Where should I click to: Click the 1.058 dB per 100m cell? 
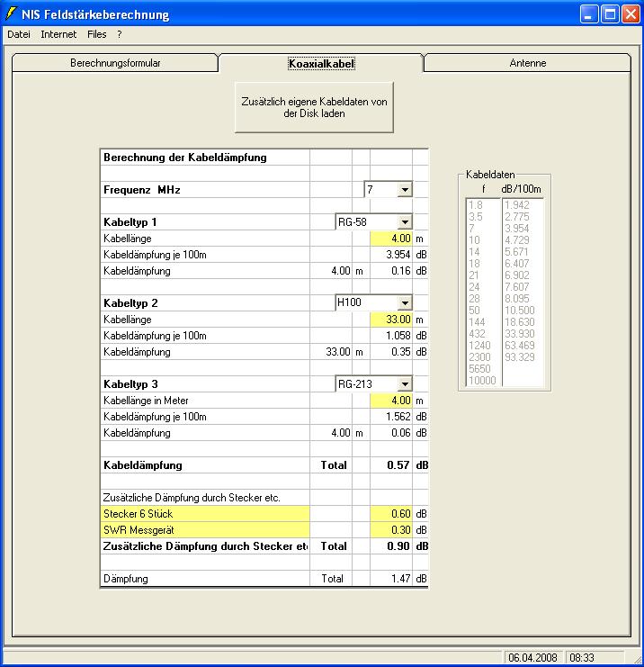(x=391, y=336)
